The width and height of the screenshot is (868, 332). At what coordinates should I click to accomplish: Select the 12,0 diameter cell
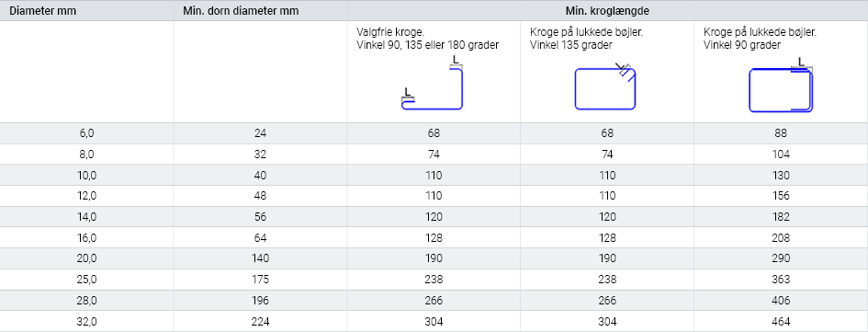coord(87,196)
